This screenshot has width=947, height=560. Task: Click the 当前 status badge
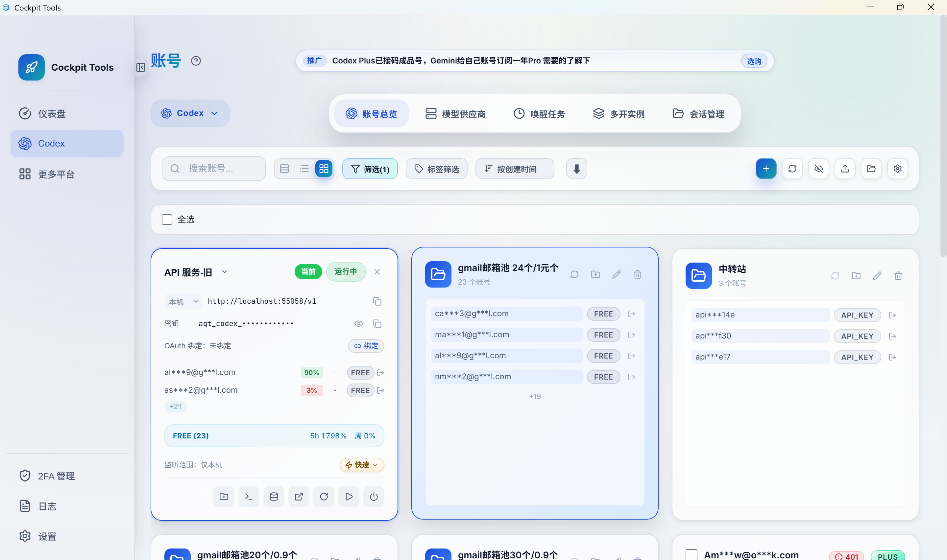tap(308, 272)
